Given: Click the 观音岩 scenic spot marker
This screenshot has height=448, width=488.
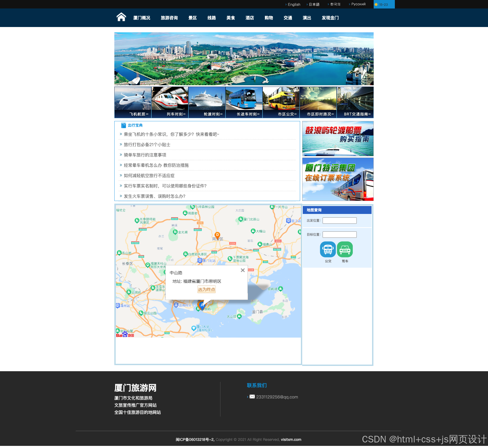Looking at the screenshot, I should click(185, 213).
